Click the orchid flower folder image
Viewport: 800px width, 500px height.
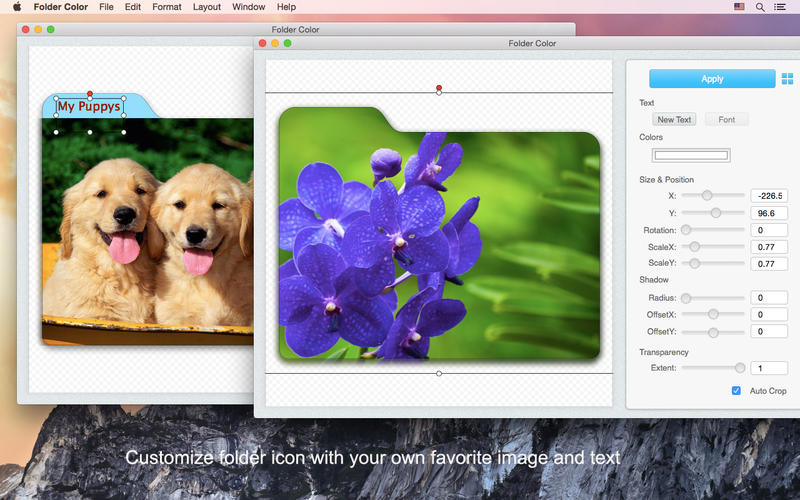point(439,233)
